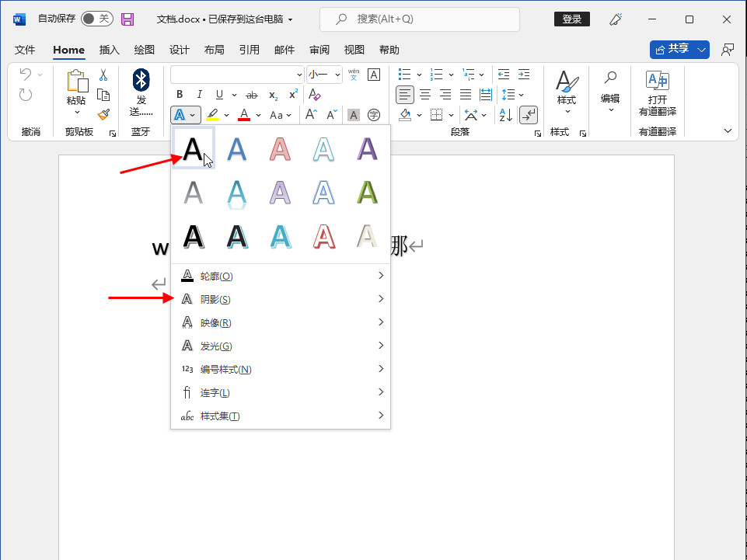This screenshot has width=747, height=560.
Task: Open the change case Aa dropdown
Action: [280, 115]
